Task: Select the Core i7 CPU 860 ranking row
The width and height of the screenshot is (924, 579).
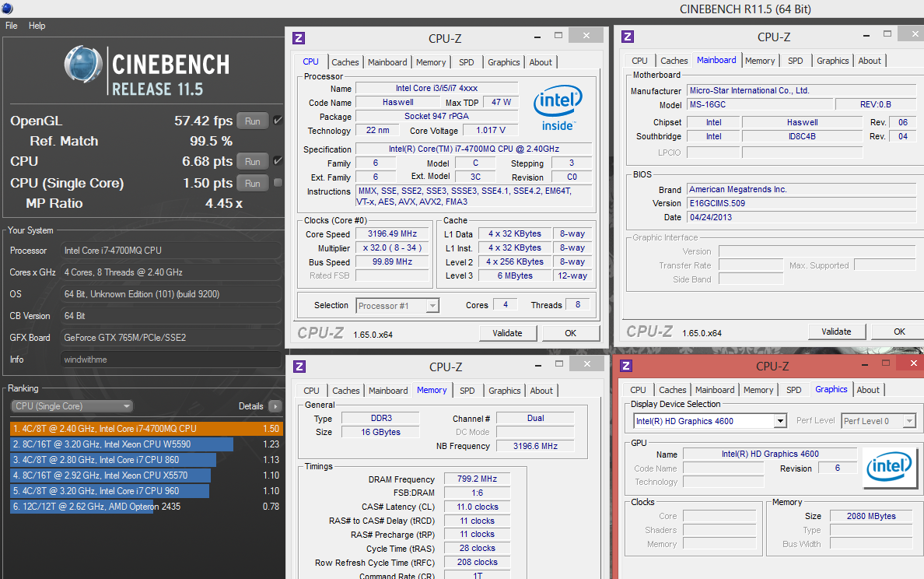Action: tap(146, 460)
